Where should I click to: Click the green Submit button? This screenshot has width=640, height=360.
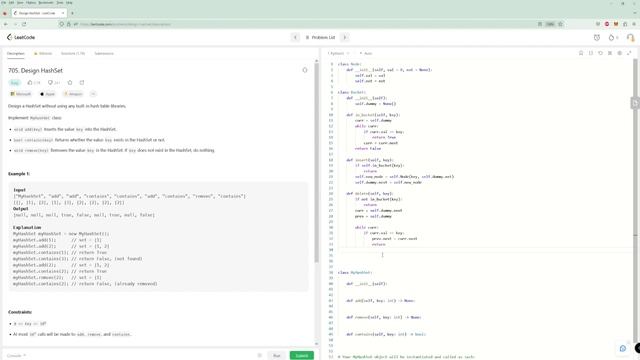point(302,356)
